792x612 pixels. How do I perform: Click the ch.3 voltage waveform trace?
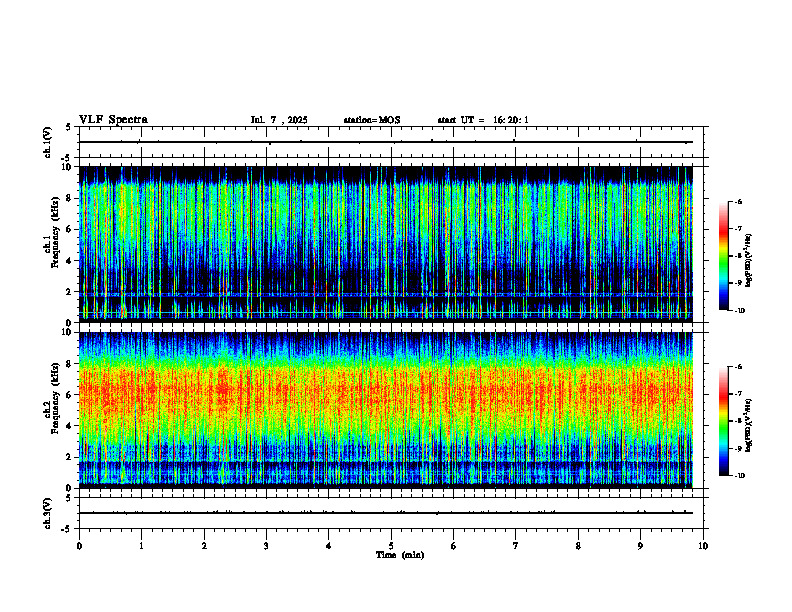[386, 513]
